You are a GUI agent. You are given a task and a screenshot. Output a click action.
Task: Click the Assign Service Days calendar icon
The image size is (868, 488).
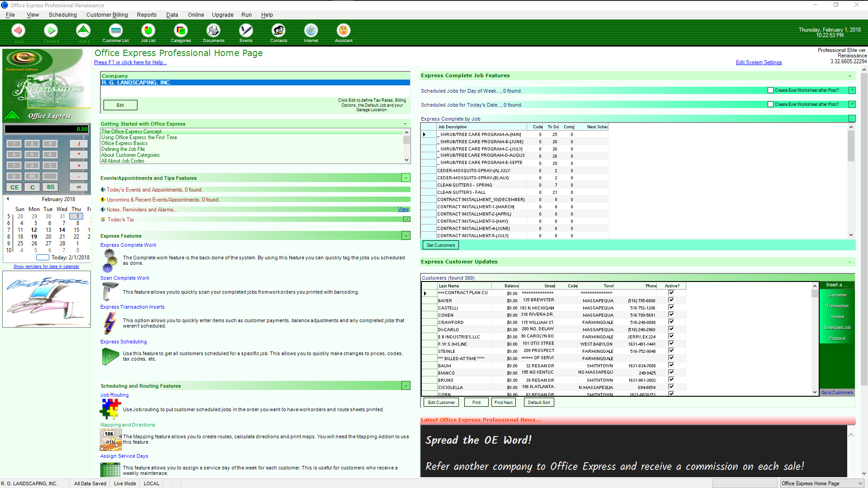coord(110,470)
